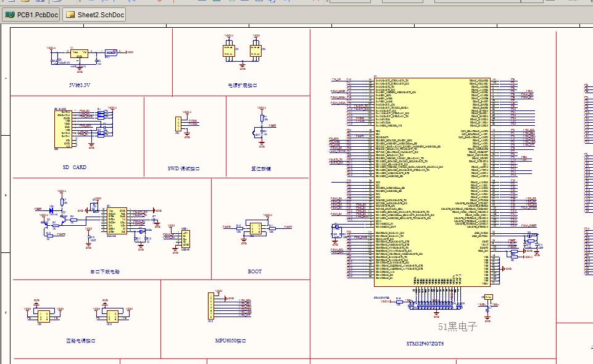Select the yellow 3.3V voltage regulator component
The height and width of the screenshot is (364, 593).
(x=78, y=54)
